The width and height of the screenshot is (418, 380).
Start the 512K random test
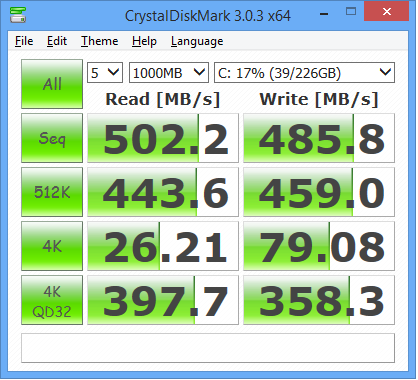coord(52,192)
